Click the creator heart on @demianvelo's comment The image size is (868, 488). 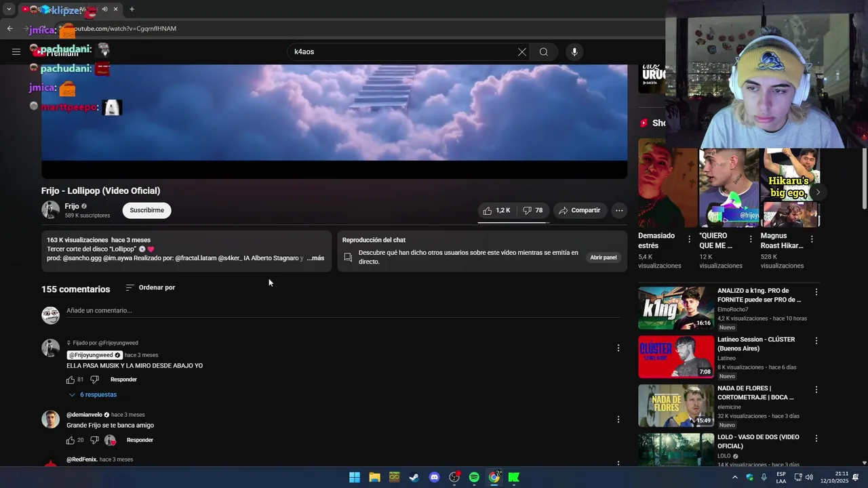tap(110, 441)
